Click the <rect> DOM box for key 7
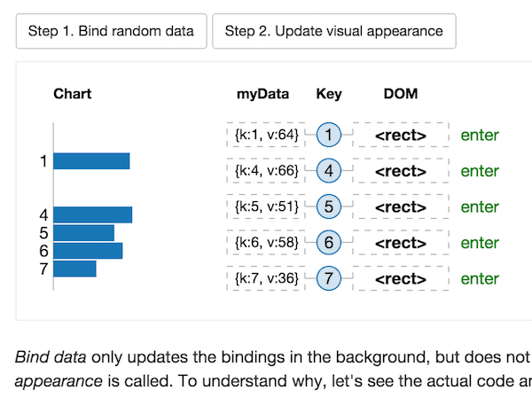This screenshot has height=413, width=532. [x=401, y=278]
